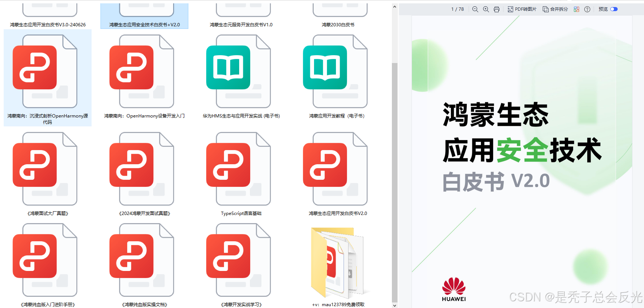Select the 《鸿蒙纯血版入门进阶手册》 PDF icon
The height and width of the screenshot is (308, 644).
click(x=45, y=260)
